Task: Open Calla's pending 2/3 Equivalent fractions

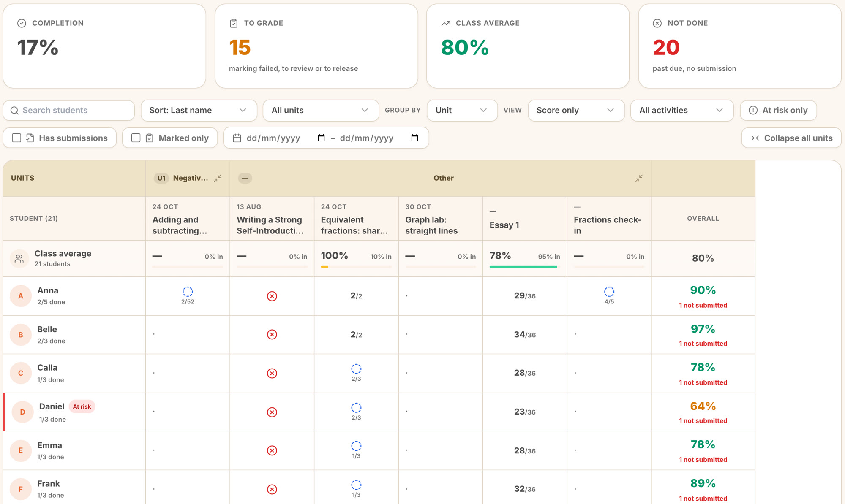Action: click(x=356, y=373)
